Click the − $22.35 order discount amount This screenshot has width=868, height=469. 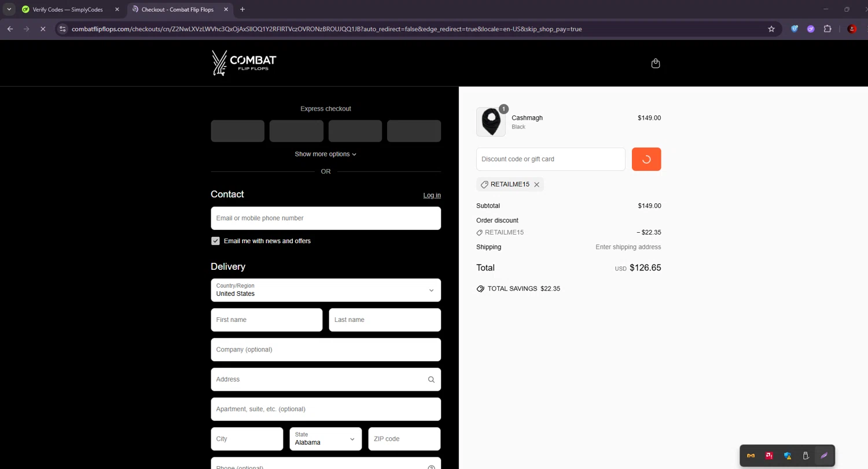(x=649, y=233)
